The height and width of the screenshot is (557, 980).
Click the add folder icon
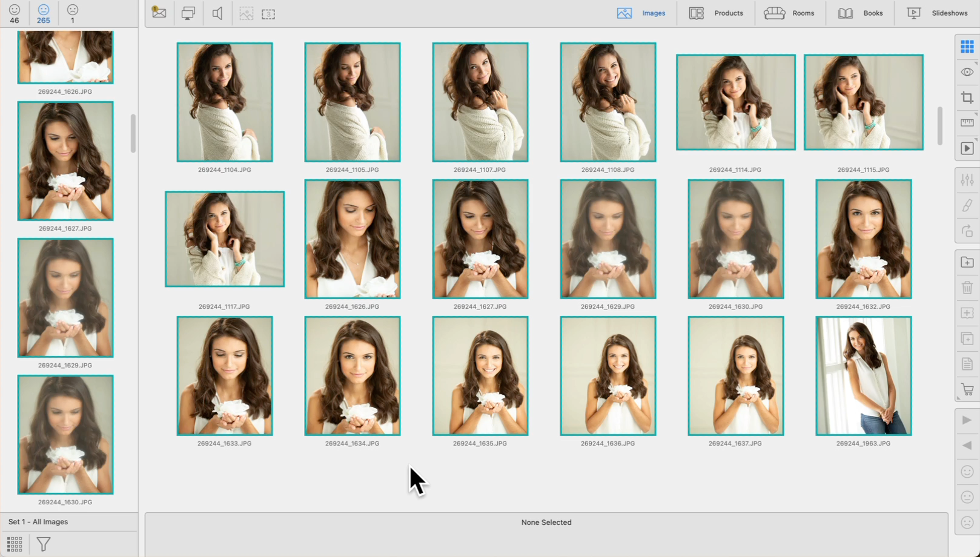point(967,262)
